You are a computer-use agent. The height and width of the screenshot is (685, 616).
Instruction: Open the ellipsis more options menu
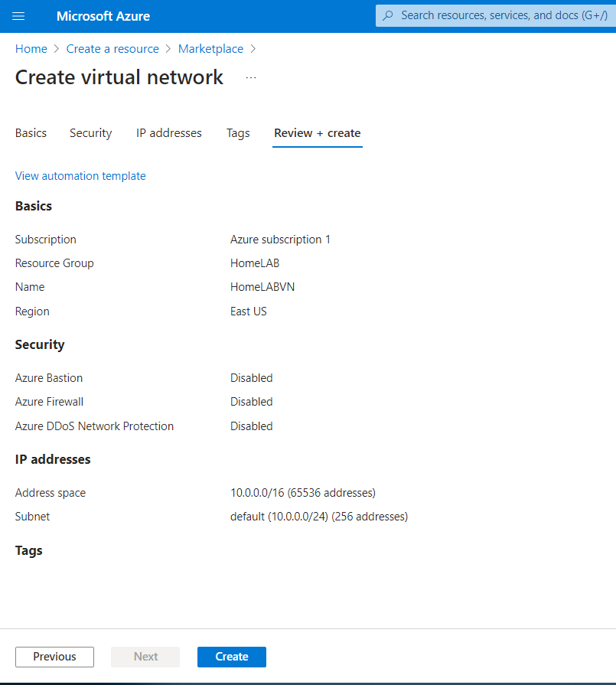click(x=251, y=78)
